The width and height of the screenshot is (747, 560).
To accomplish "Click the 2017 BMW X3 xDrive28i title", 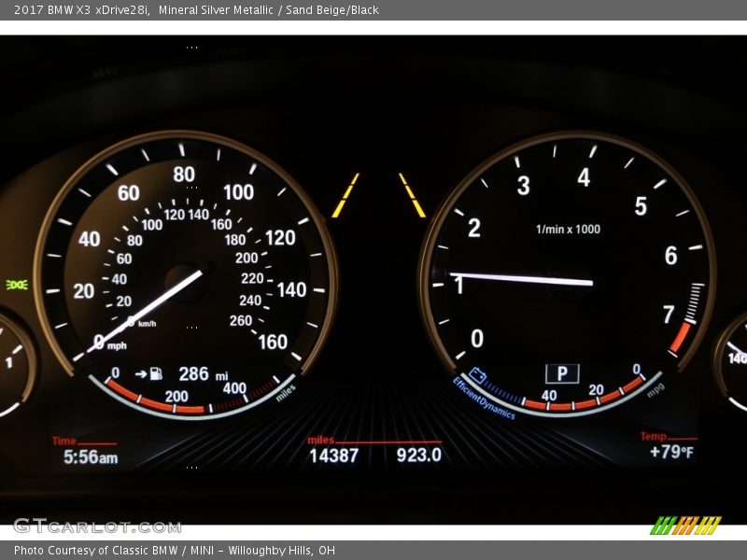I will point(82,9).
